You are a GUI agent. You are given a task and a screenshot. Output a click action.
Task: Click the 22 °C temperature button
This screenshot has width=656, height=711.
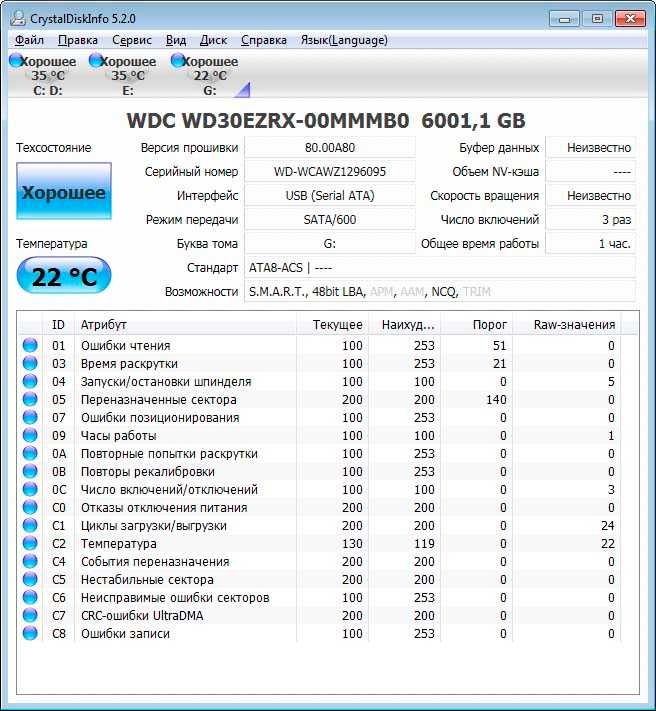pos(64,275)
